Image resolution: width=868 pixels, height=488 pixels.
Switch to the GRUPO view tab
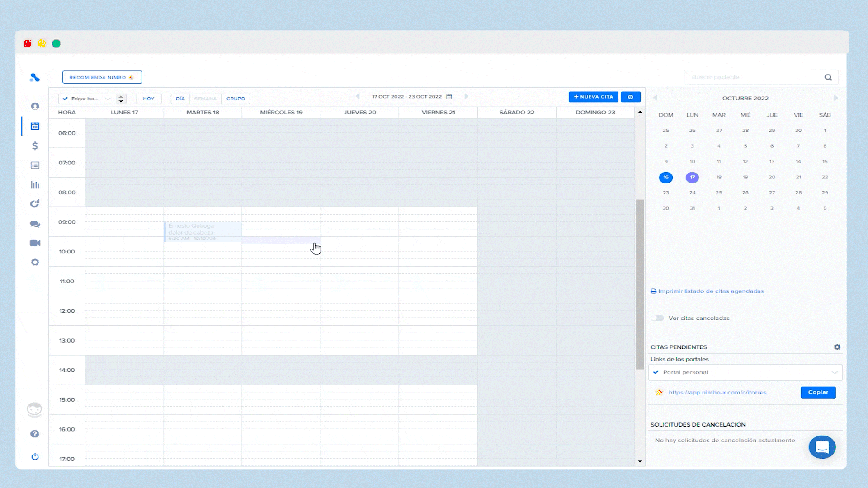236,99
